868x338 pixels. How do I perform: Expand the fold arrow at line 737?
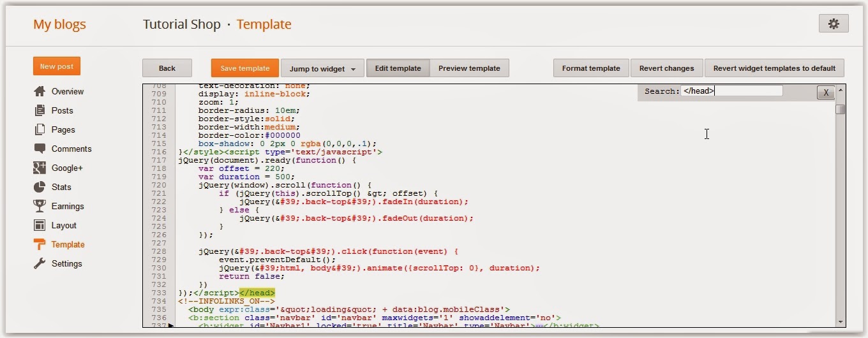click(170, 326)
